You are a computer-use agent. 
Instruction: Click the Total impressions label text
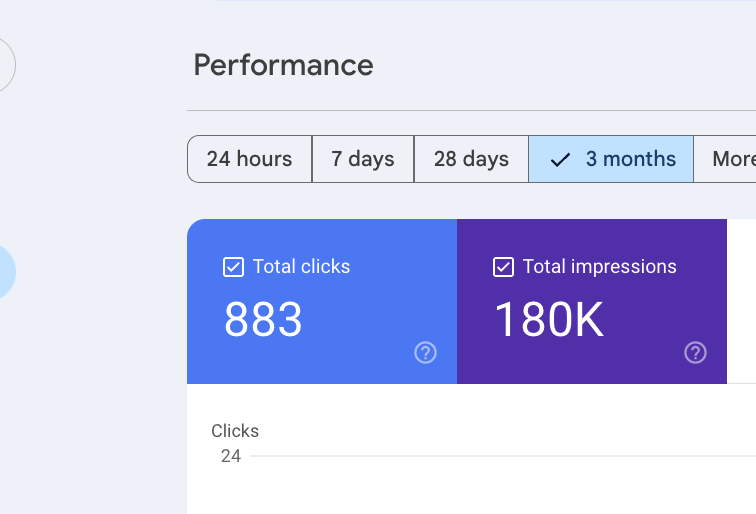tap(600, 267)
